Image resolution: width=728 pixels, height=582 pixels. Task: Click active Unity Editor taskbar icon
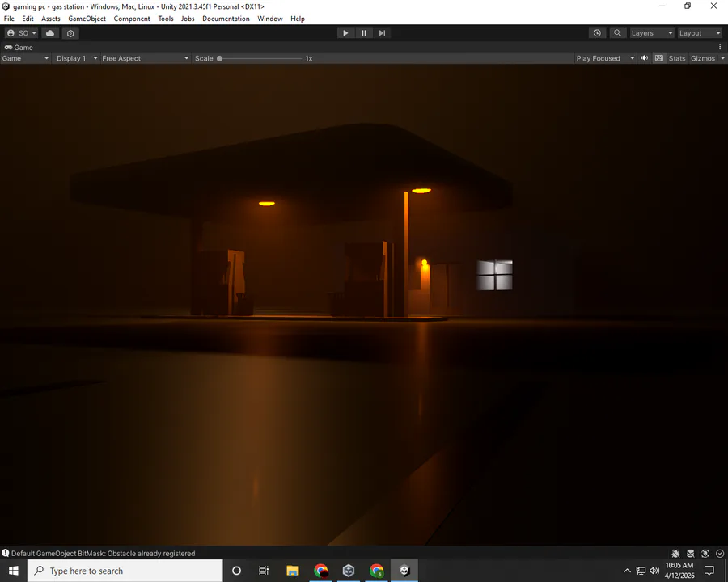point(404,571)
